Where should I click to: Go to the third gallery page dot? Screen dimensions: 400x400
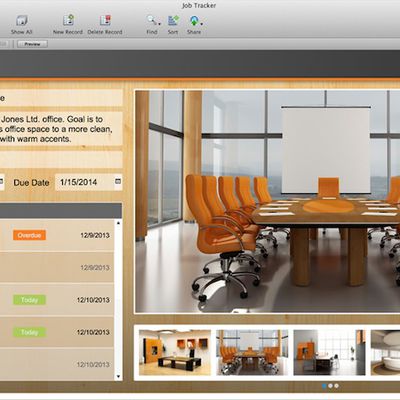tap(337, 386)
